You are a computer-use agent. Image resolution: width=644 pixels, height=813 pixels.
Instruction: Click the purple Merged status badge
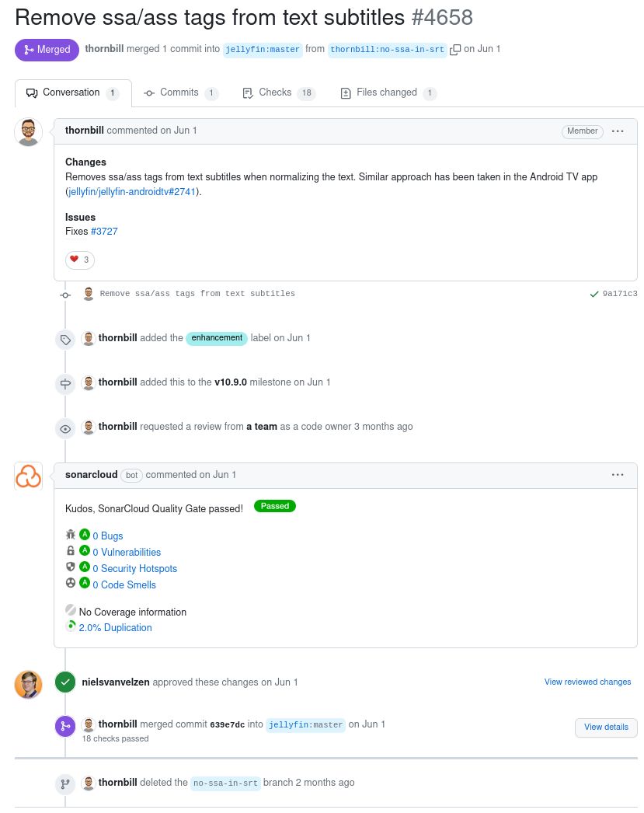[47, 50]
